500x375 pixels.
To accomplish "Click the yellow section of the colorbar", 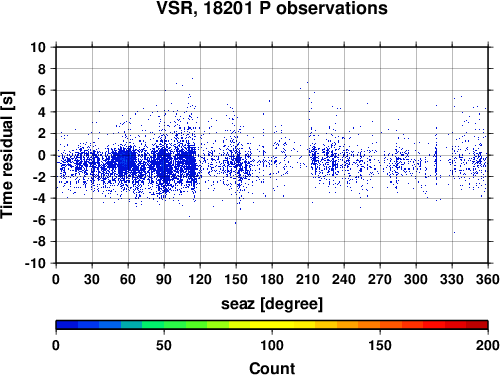I will (x=272, y=325).
